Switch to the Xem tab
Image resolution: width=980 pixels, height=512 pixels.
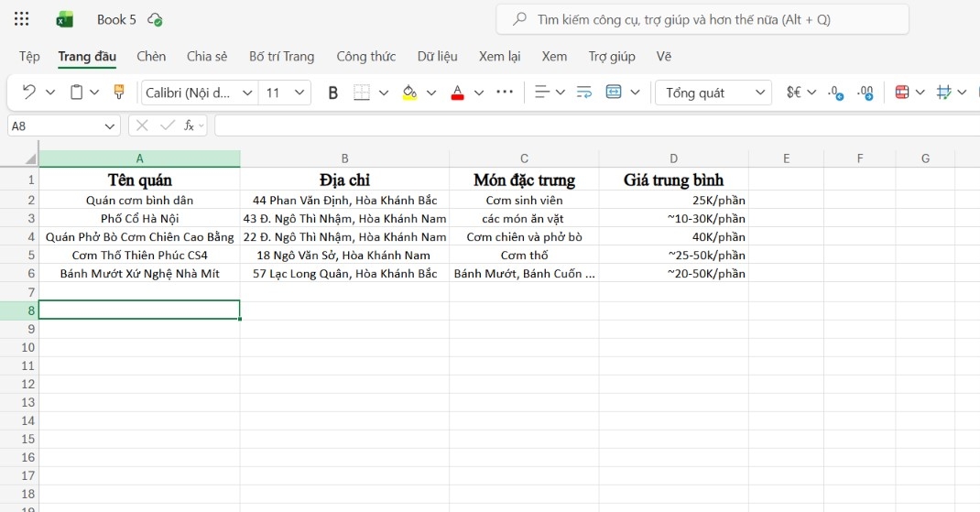pyautogui.click(x=554, y=56)
